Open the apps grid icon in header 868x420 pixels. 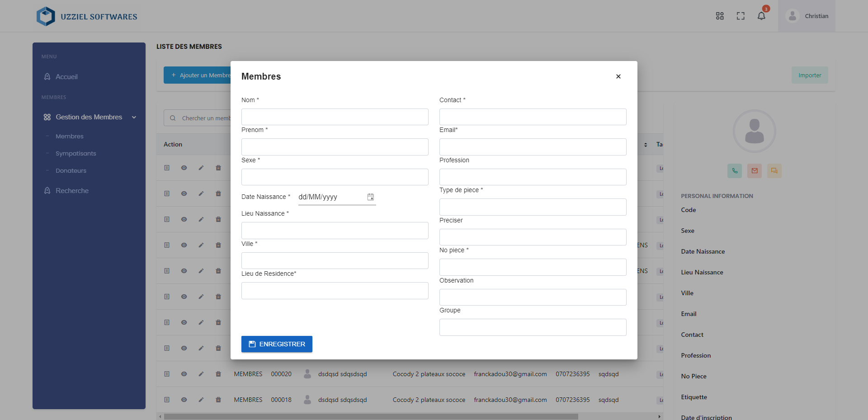pos(720,16)
